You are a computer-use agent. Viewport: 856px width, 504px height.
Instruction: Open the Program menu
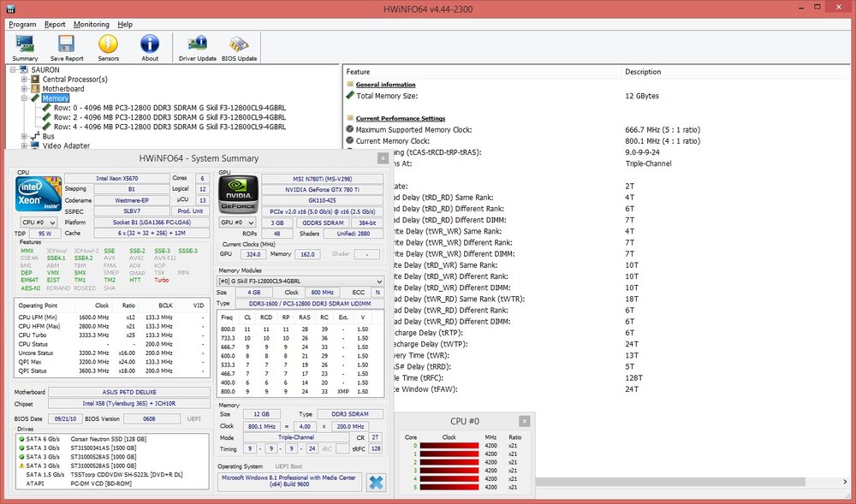click(x=22, y=25)
